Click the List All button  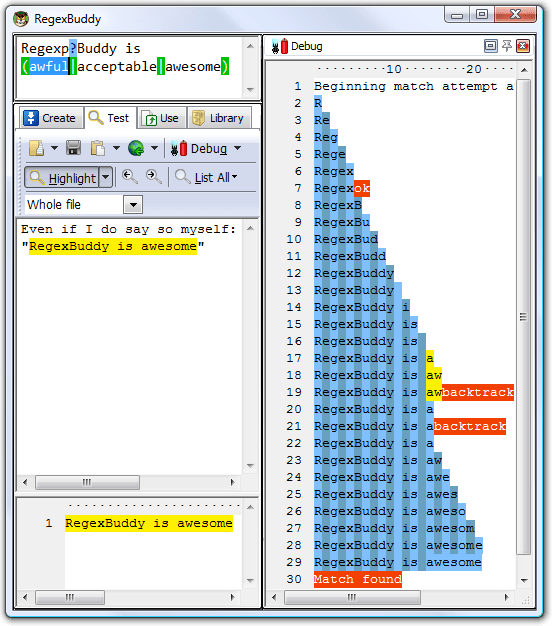[x=206, y=177]
